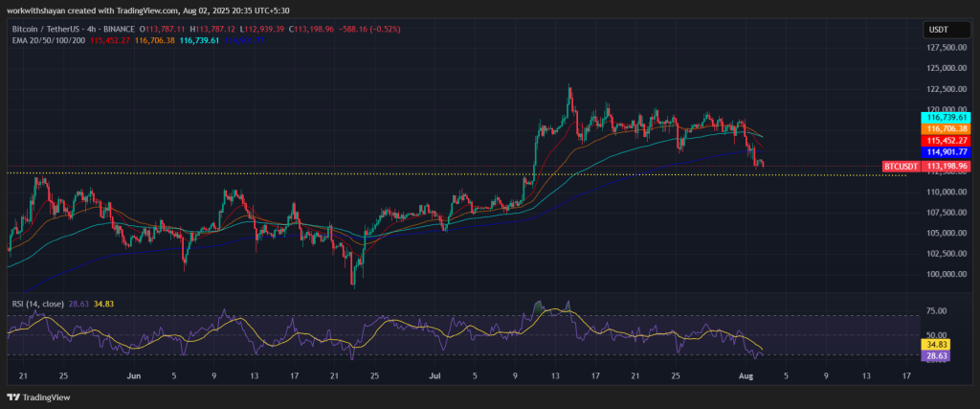Click the BTCUSDT symbol price tag

(901, 167)
